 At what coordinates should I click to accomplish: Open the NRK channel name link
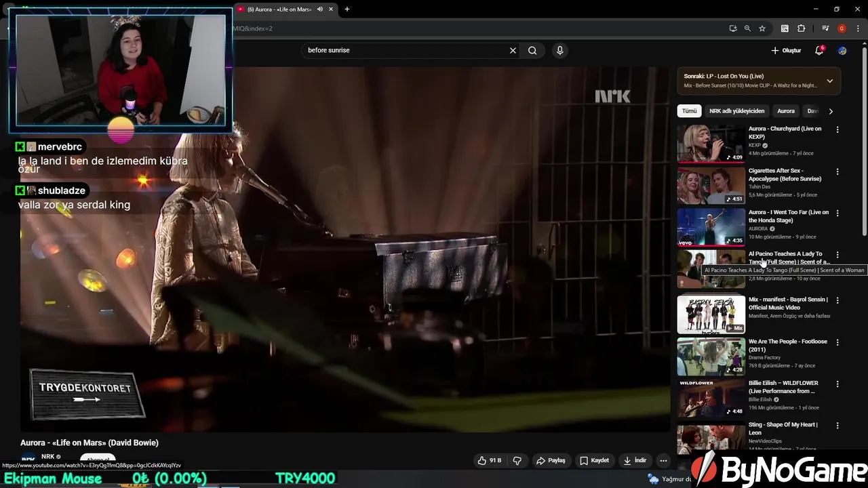(47, 457)
